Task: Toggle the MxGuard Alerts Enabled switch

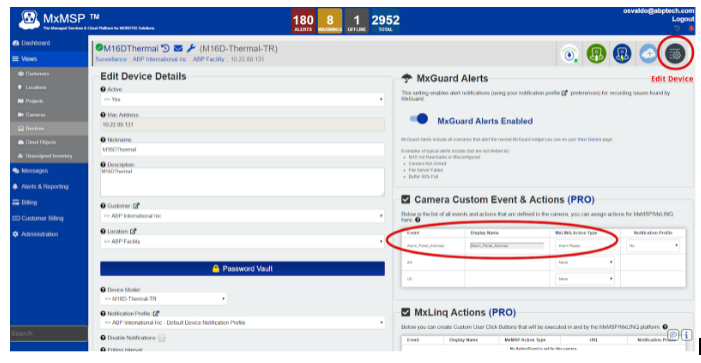Action: (419, 119)
